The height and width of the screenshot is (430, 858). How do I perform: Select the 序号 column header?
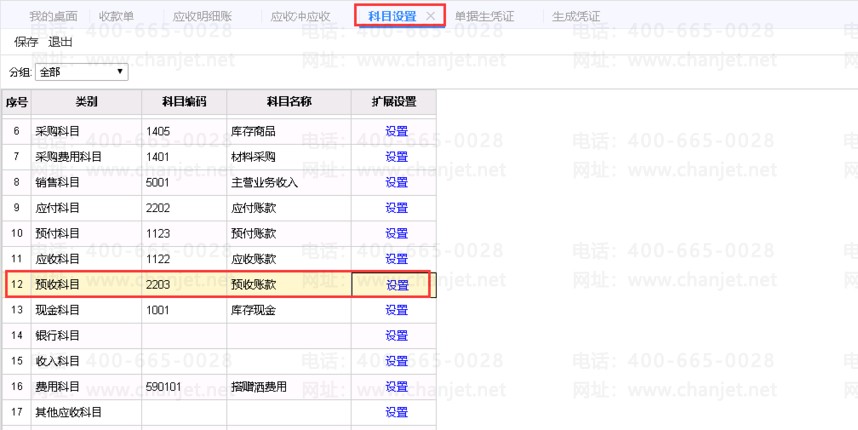[x=16, y=102]
